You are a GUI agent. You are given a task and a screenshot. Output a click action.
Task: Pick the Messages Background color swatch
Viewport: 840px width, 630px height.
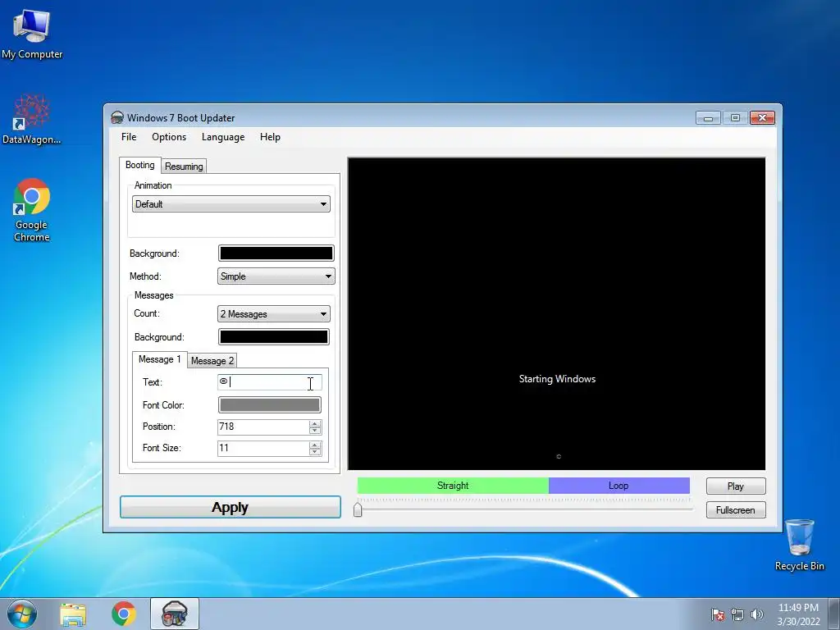(x=274, y=337)
